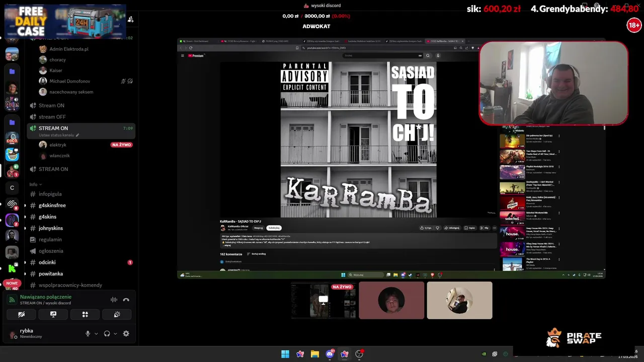Screen dimensions: 644x362
Task: Open the COCO server icon
Action: (12, 138)
